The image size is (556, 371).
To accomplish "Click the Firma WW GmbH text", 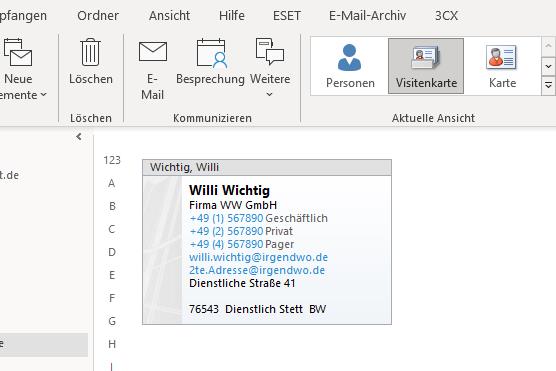I will pos(233,205).
